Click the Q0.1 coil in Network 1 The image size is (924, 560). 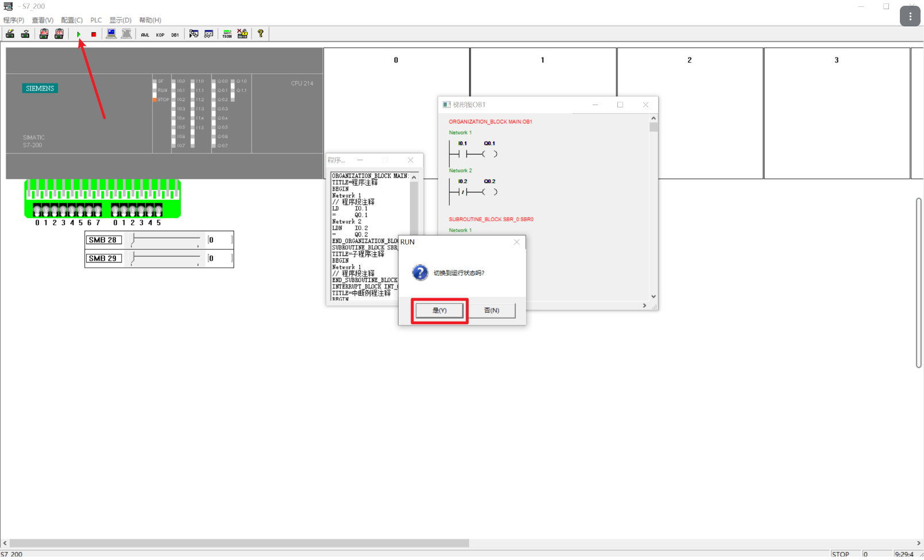(x=489, y=154)
